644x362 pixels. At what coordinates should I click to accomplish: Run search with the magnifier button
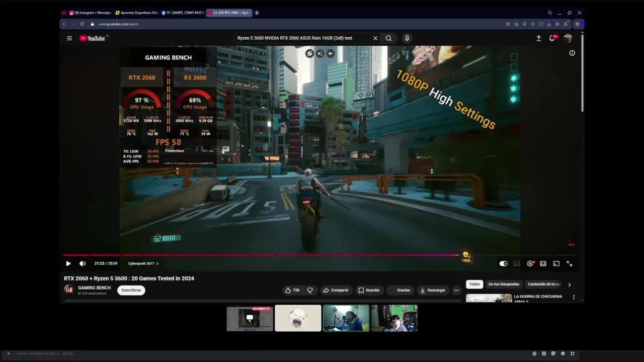388,38
